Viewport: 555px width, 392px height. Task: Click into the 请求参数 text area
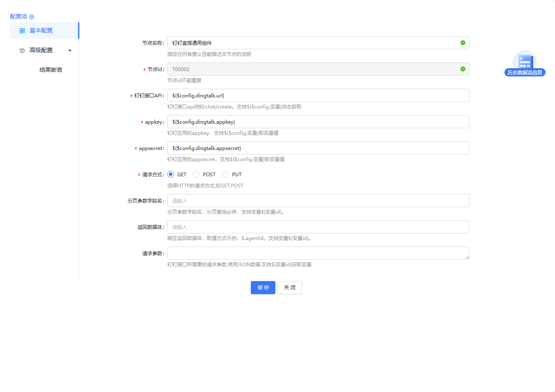tap(318, 253)
